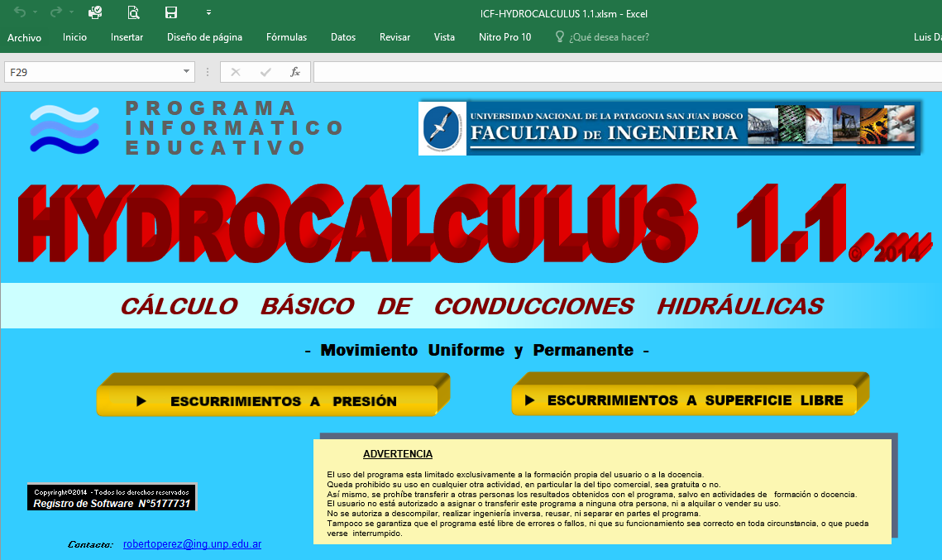Click the Facultad de Ingeniería banner

point(670,128)
